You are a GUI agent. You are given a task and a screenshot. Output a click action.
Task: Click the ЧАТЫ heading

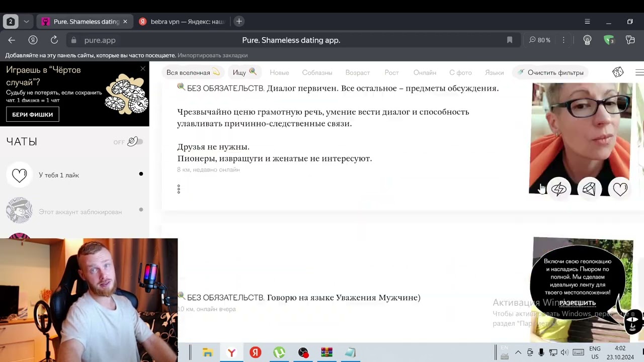[x=22, y=142]
